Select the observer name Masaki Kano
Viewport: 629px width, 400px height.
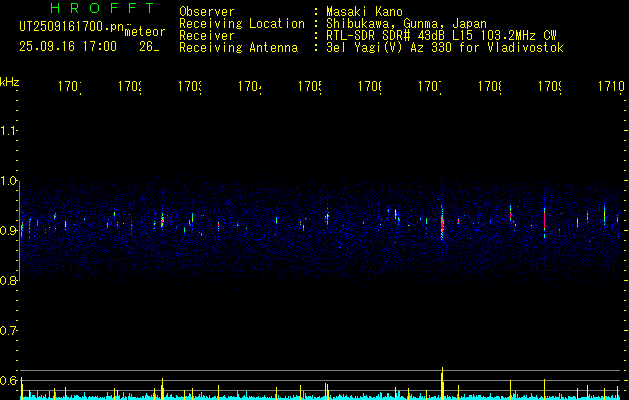(364, 11)
